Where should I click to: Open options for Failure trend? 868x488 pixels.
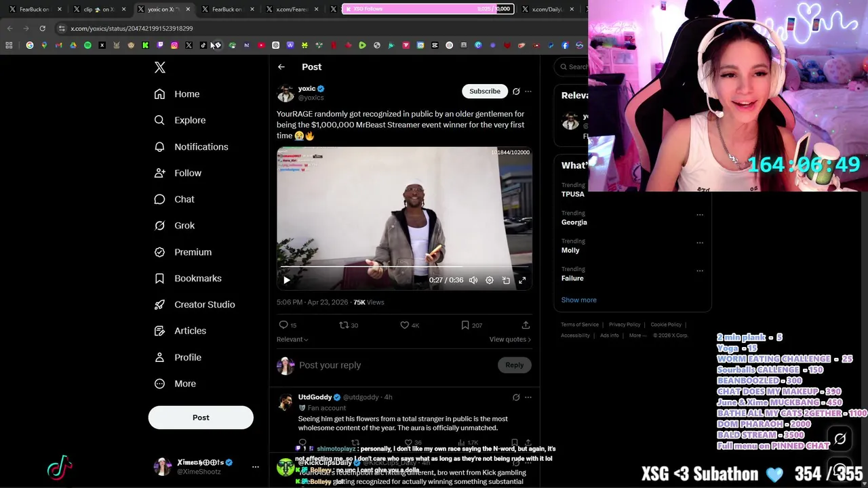pyautogui.click(x=700, y=270)
